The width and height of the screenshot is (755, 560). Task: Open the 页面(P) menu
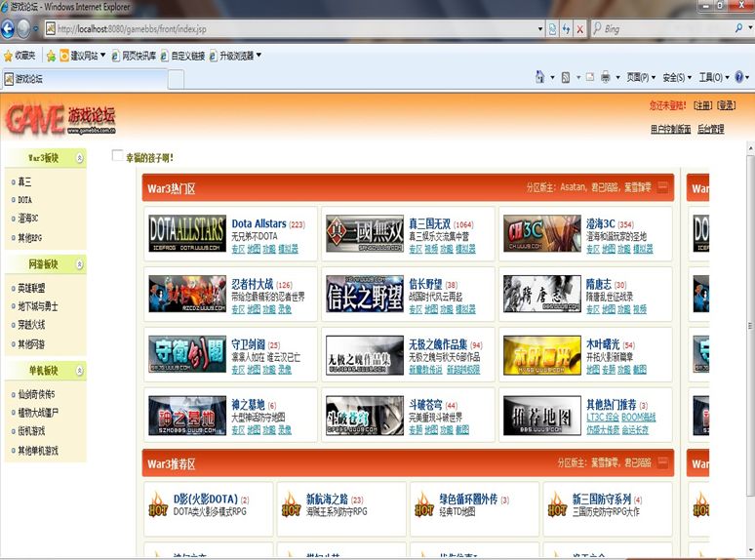point(641,77)
